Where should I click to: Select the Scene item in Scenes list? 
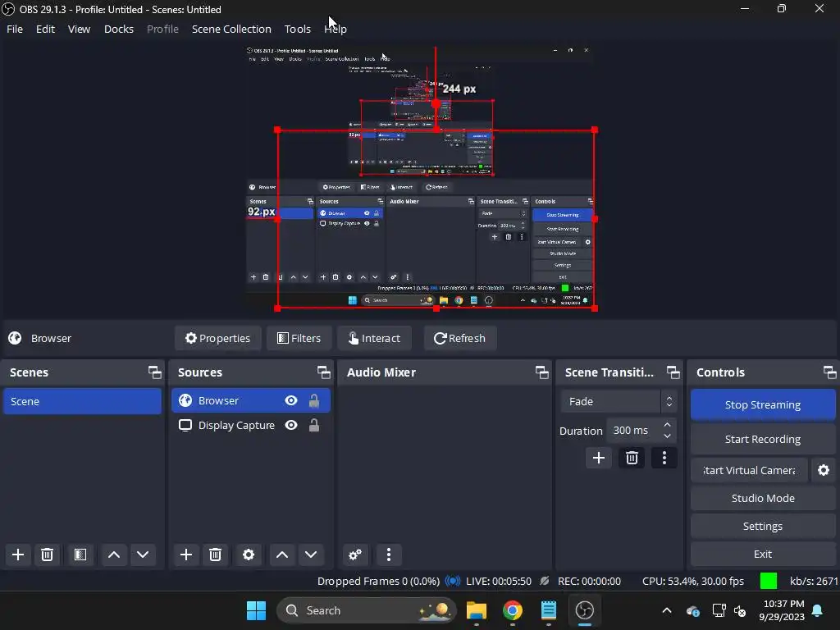[83, 401]
